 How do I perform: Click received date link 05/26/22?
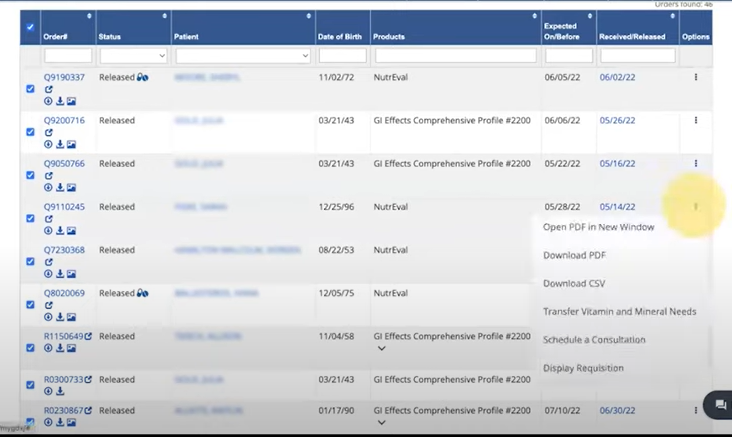point(617,121)
